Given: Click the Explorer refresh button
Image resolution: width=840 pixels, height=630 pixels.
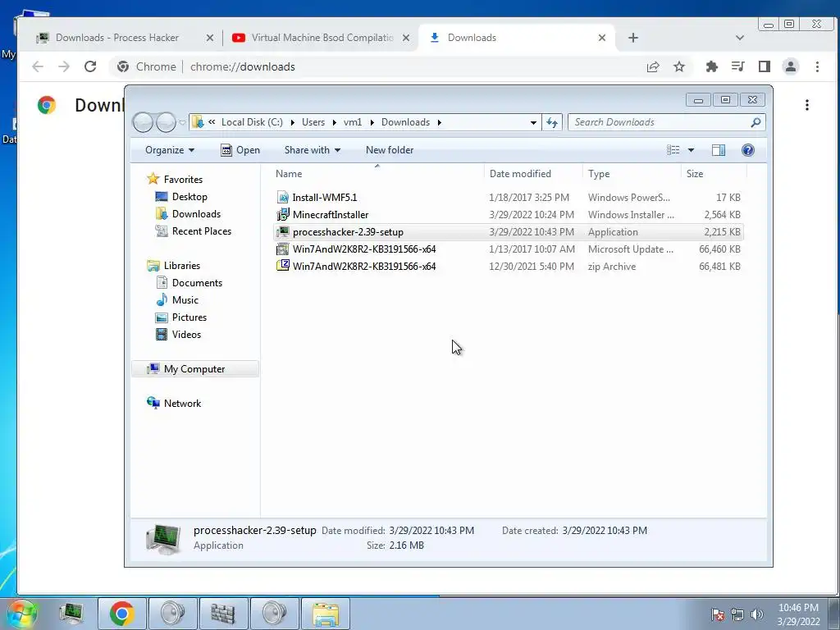Looking at the screenshot, I should 552,122.
